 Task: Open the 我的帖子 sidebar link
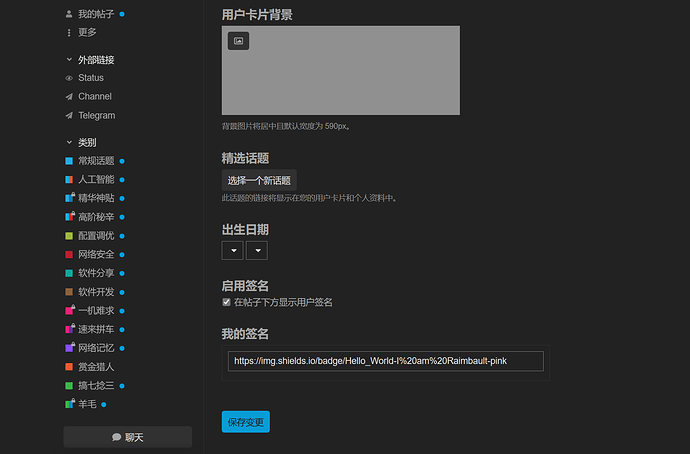click(95, 14)
